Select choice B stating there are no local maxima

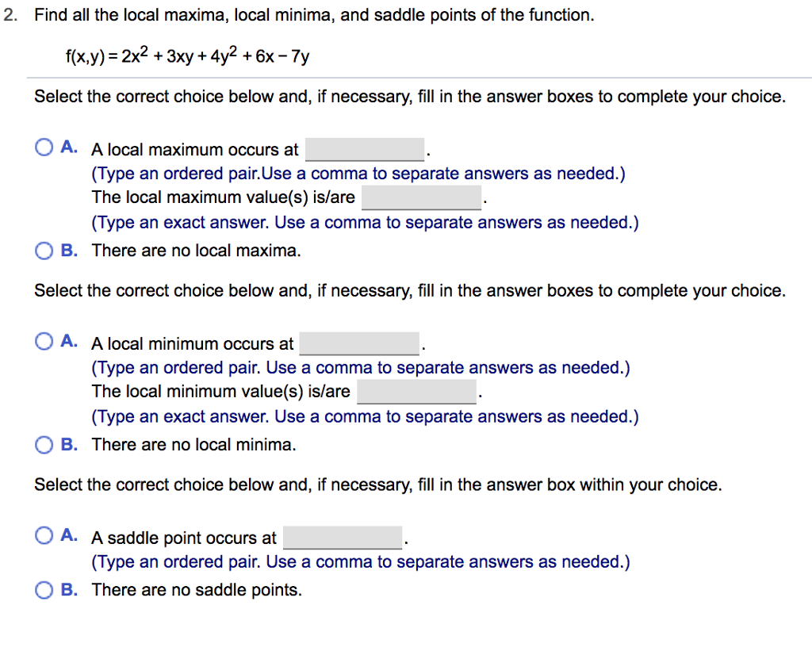pos(44,250)
